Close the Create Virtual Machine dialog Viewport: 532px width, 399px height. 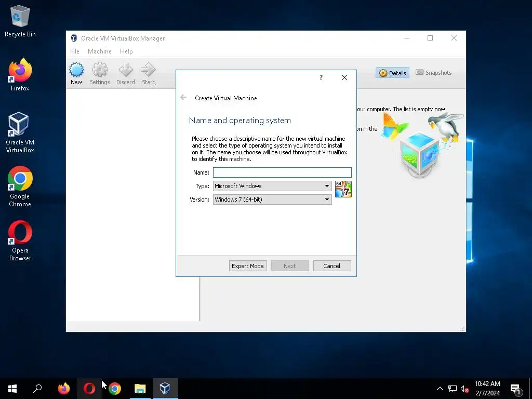pyautogui.click(x=344, y=77)
